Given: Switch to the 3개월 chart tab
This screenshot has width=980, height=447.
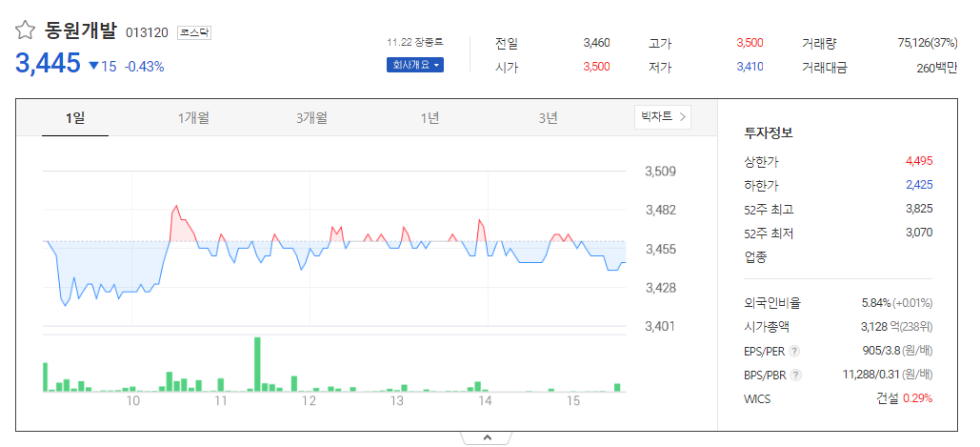Looking at the screenshot, I should point(311,117).
